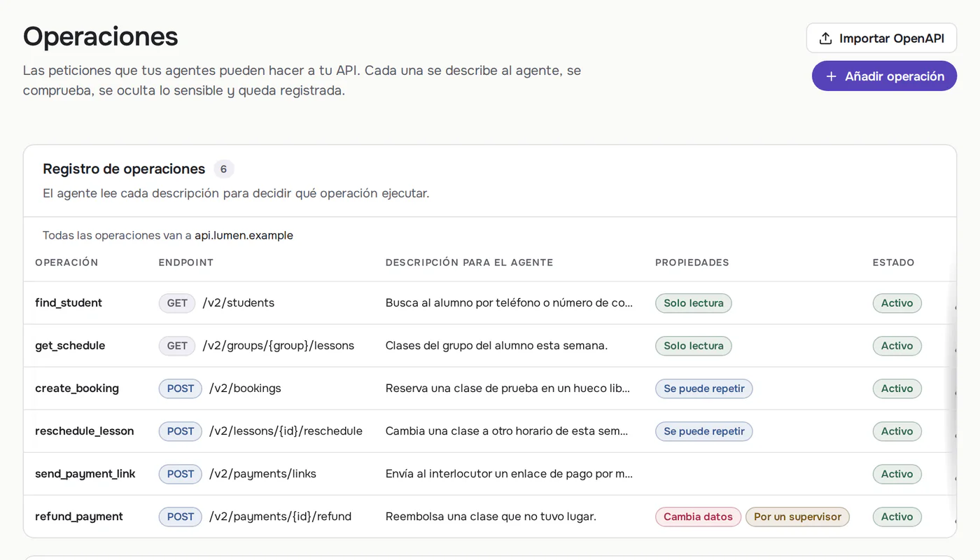Click the /v2/lessons/{id}/reschedule endpoint path

click(x=286, y=431)
